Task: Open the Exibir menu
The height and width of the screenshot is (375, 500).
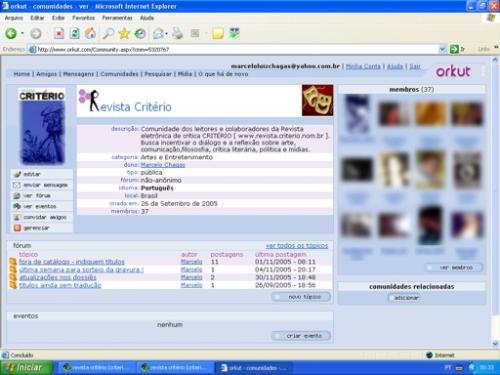Action: tap(58, 18)
